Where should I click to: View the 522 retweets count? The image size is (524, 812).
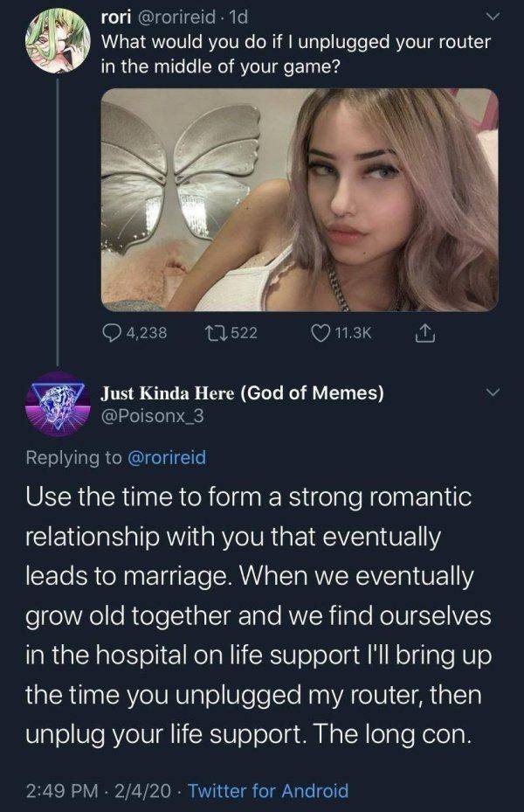[x=244, y=332]
